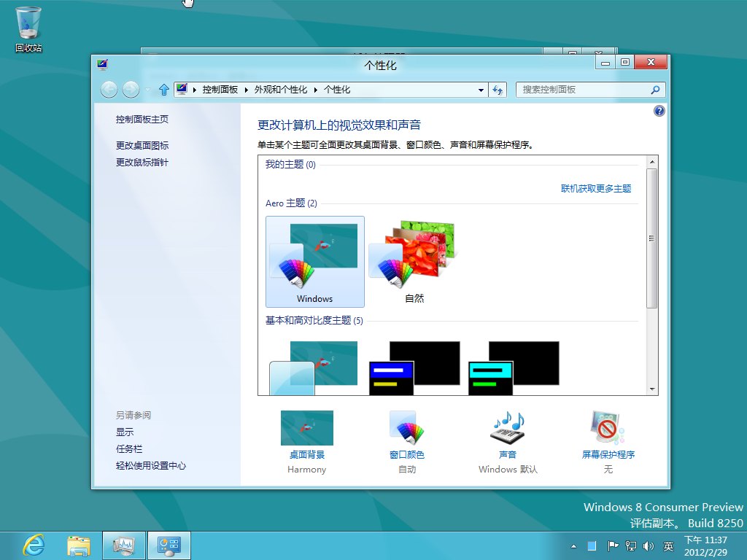This screenshot has height=560, width=747.
Task: Click into the 搜索控制面板 search box
Action: (582, 90)
